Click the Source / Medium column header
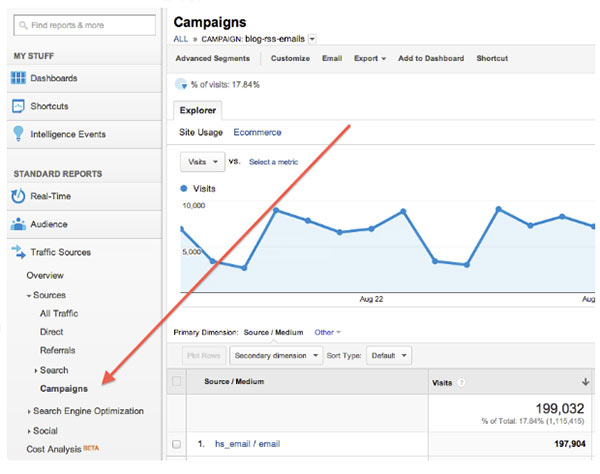This screenshot has height=474, width=600. pyautogui.click(x=234, y=381)
